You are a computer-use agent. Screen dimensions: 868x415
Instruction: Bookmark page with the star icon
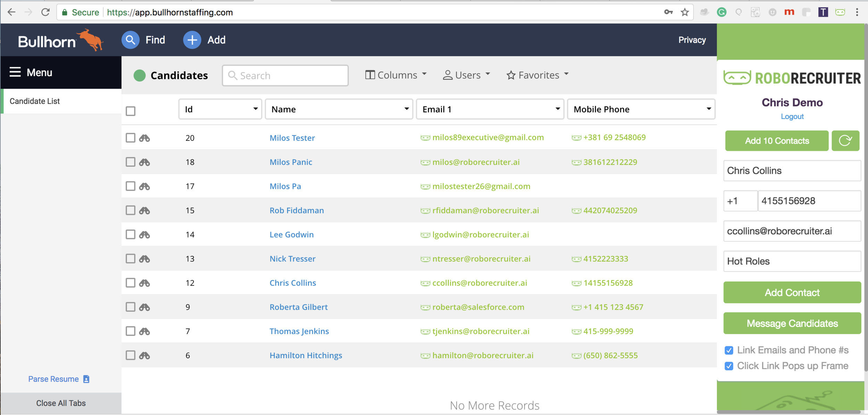pyautogui.click(x=685, y=12)
